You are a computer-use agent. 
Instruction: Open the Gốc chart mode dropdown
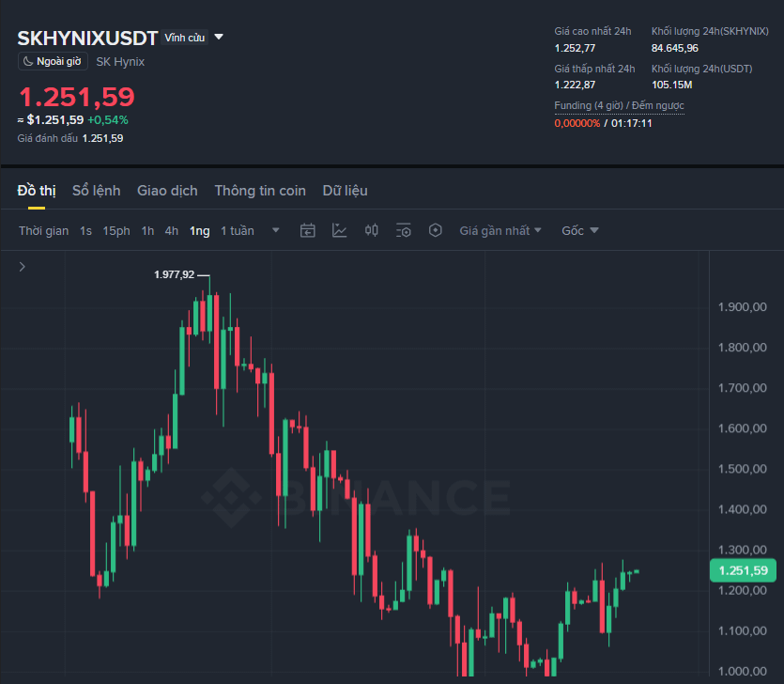click(580, 231)
